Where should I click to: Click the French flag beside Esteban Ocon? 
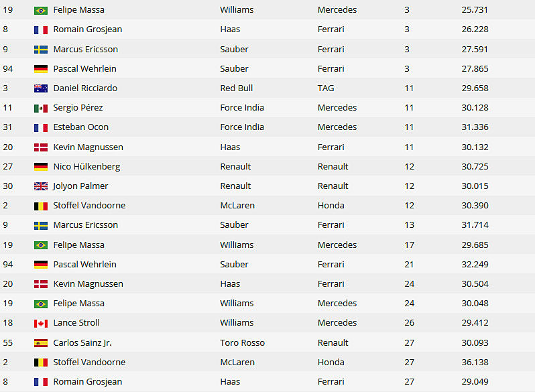coord(41,128)
